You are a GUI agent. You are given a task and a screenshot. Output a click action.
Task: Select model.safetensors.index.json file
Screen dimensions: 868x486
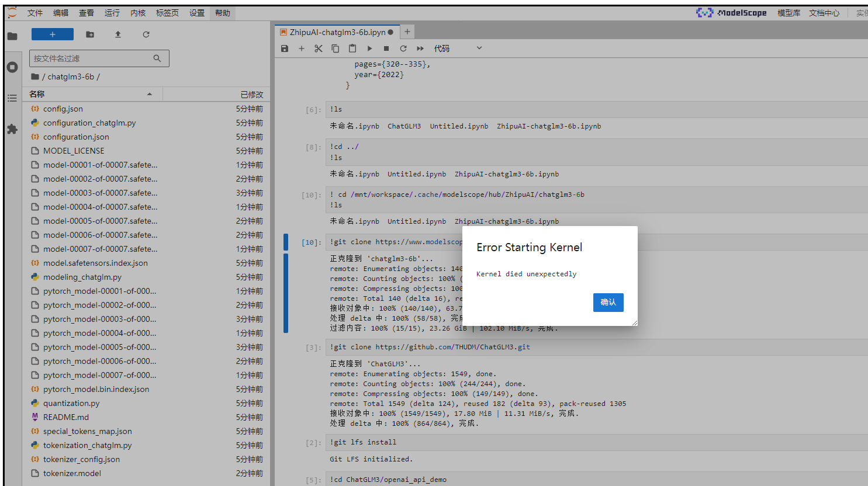146,263
